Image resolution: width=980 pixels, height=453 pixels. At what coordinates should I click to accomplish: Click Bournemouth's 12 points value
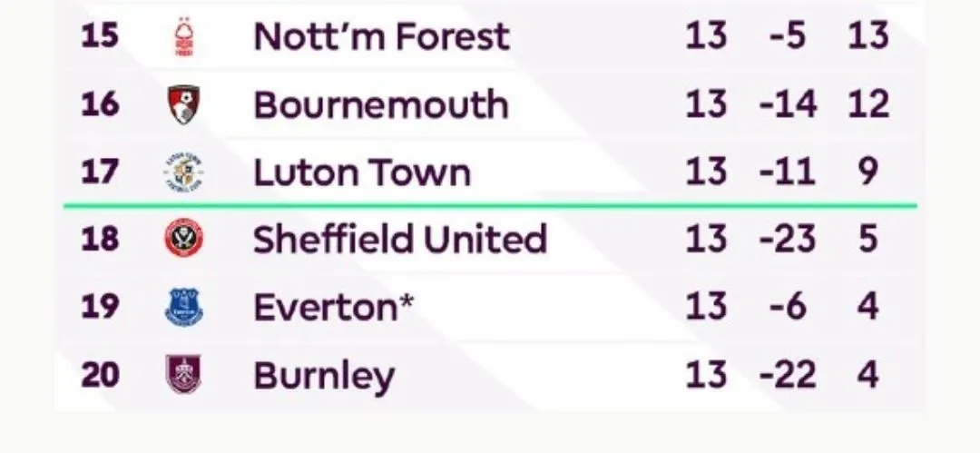click(868, 103)
